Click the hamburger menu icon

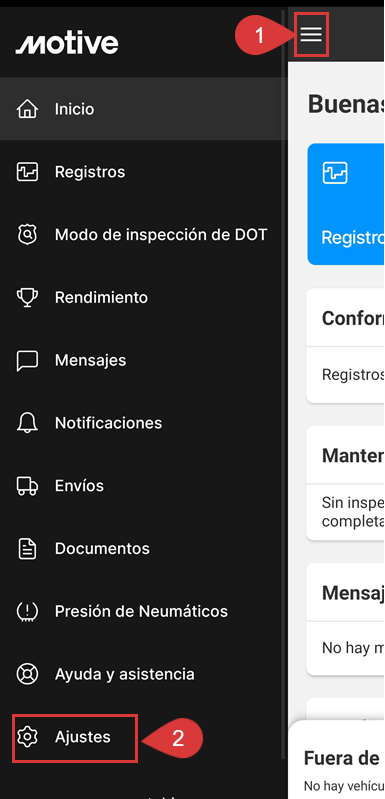311,35
